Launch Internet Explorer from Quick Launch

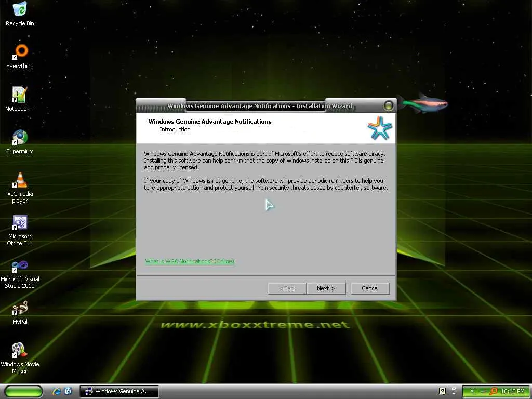[56, 391]
